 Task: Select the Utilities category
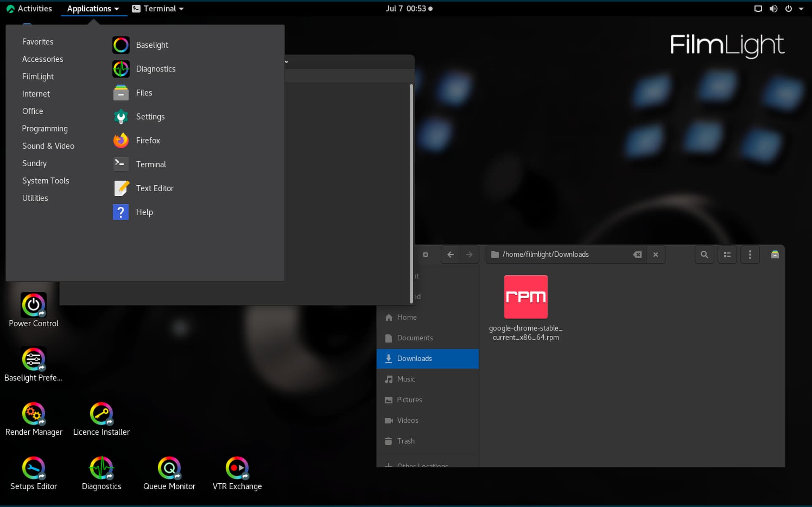[x=35, y=198]
